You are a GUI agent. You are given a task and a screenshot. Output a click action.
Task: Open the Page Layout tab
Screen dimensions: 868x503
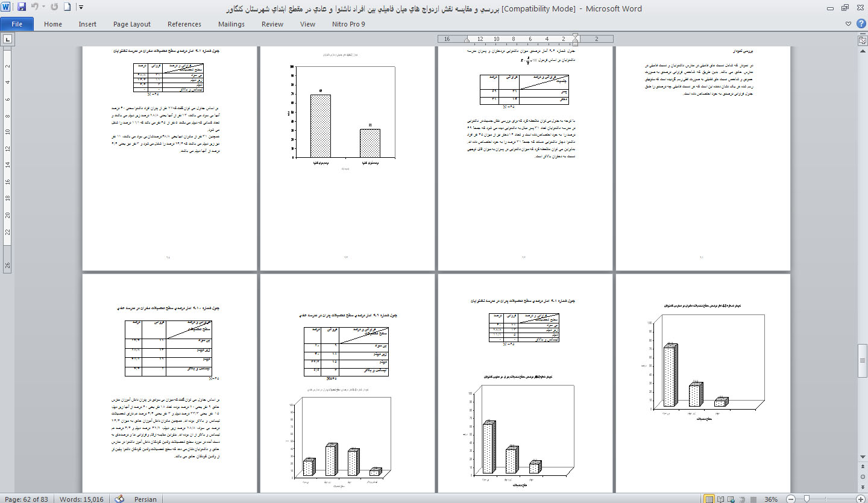[131, 24]
